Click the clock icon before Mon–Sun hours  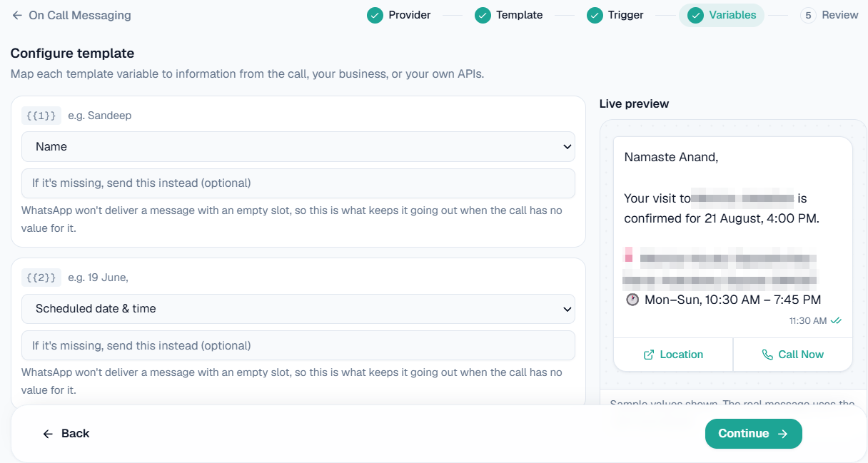(632, 300)
